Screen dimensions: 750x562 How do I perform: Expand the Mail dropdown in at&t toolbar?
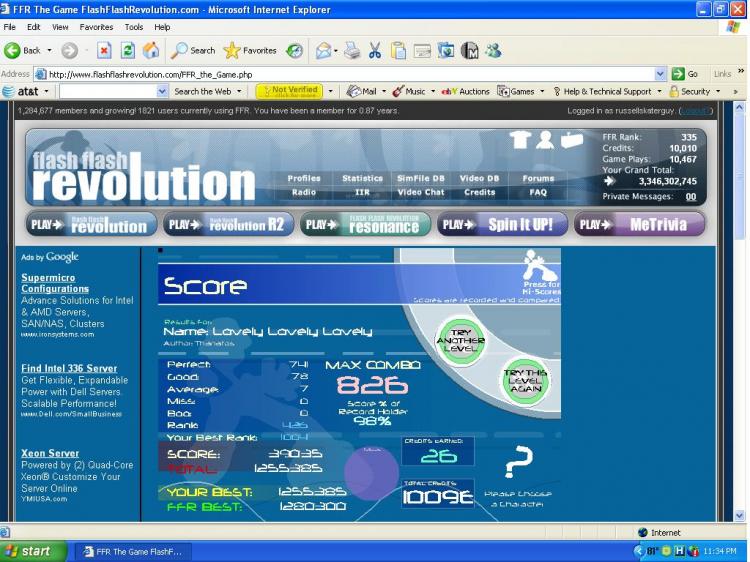pyautogui.click(x=384, y=91)
